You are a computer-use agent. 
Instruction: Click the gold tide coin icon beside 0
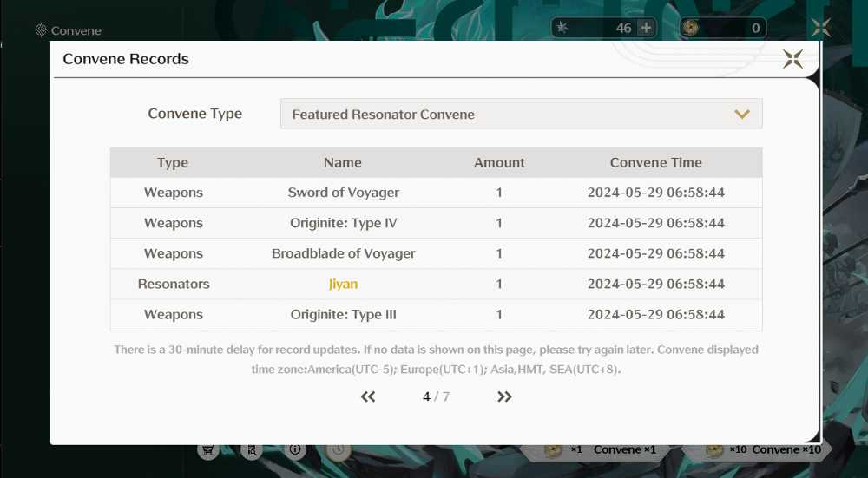click(690, 28)
